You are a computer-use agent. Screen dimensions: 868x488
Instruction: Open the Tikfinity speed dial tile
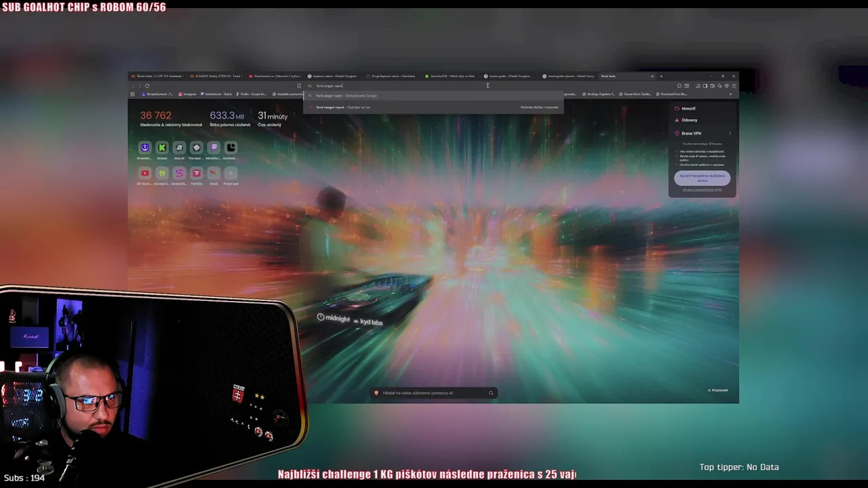coord(197,174)
